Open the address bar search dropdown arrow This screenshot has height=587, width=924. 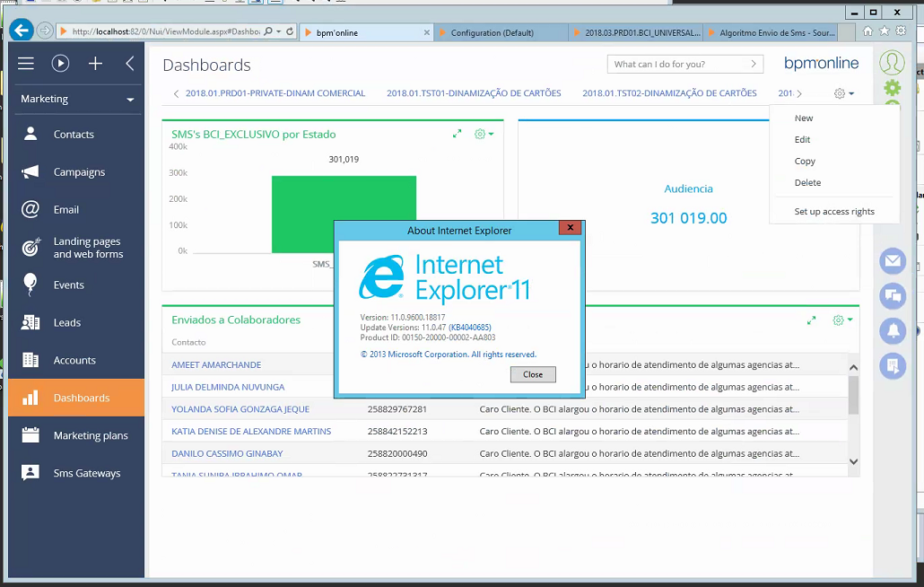[279, 31]
